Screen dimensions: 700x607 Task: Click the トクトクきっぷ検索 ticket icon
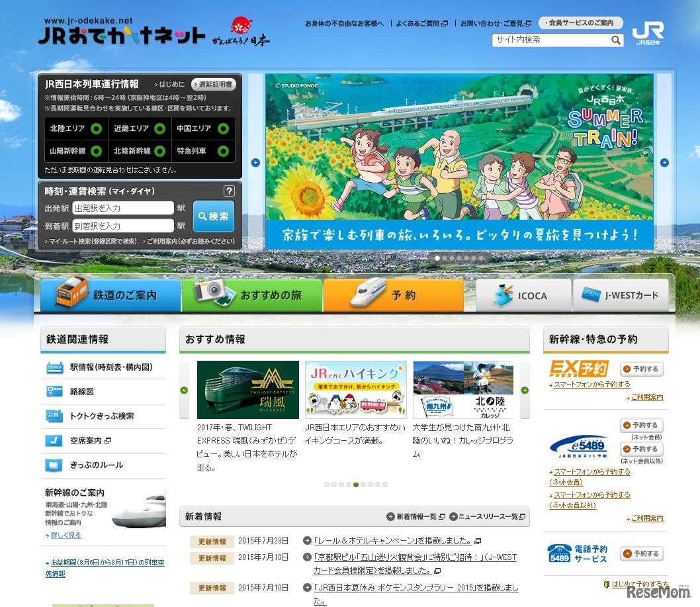coord(55,416)
